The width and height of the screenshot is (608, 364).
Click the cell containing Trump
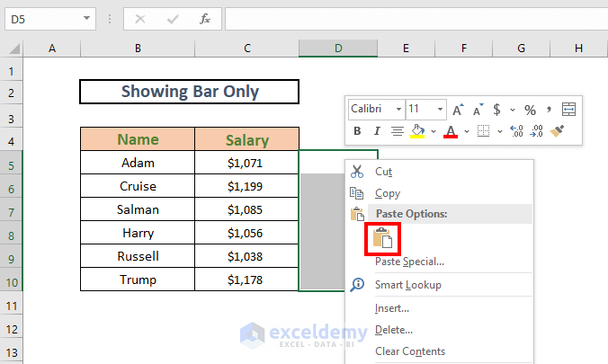(138, 280)
